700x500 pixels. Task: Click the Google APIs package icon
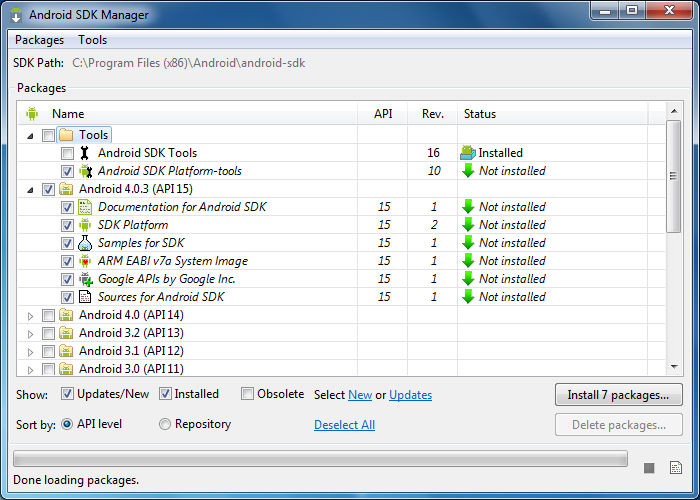click(x=85, y=279)
